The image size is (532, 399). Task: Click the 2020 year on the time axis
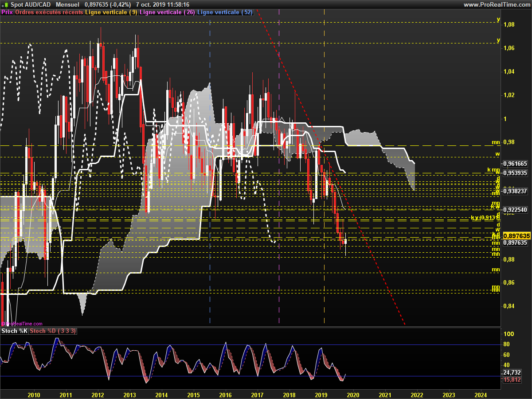(x=353, y=395)
